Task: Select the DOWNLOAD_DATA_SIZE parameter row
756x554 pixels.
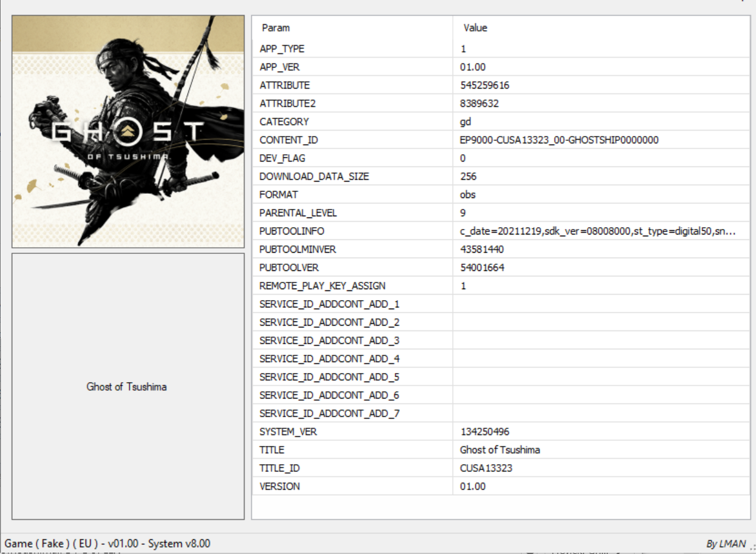Action: 314,177
